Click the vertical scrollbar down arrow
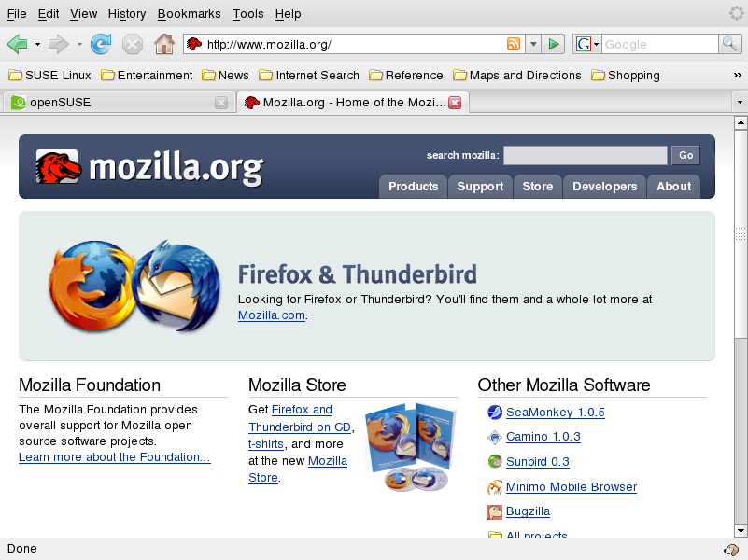748x560 pixels. (741, 530)
